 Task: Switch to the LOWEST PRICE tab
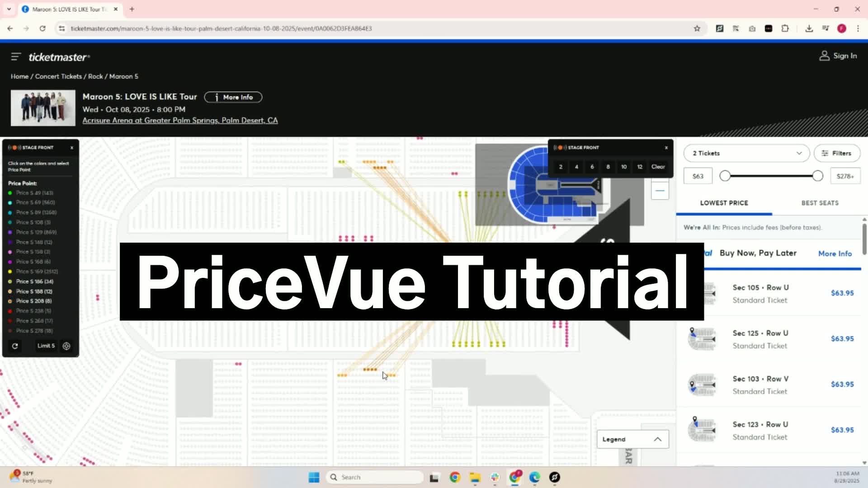[x=724, y=203]
